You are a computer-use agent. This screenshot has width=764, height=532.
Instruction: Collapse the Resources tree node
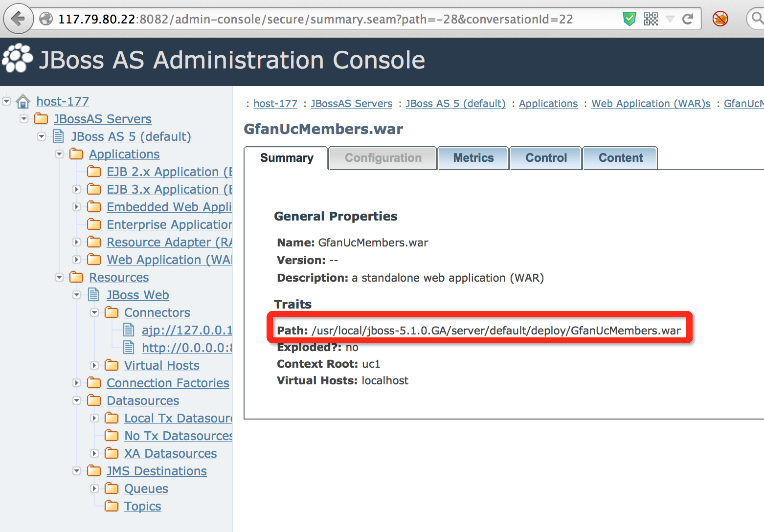[x=59, y=277]
